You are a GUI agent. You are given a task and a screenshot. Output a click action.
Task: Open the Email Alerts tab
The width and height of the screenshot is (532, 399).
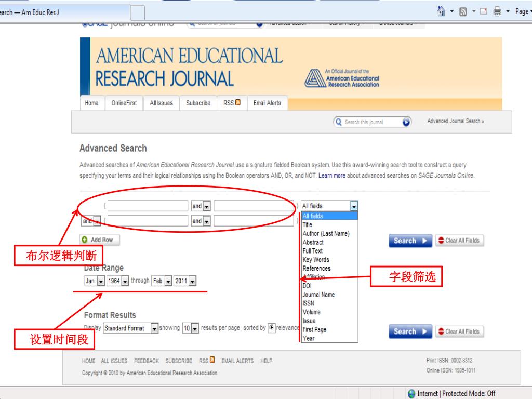coord(267,103)
